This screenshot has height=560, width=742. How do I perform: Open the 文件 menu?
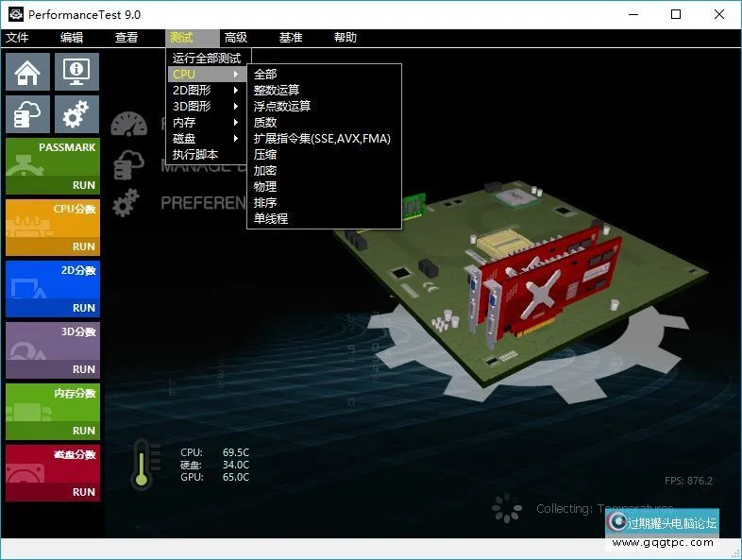(x=17, y=38)
